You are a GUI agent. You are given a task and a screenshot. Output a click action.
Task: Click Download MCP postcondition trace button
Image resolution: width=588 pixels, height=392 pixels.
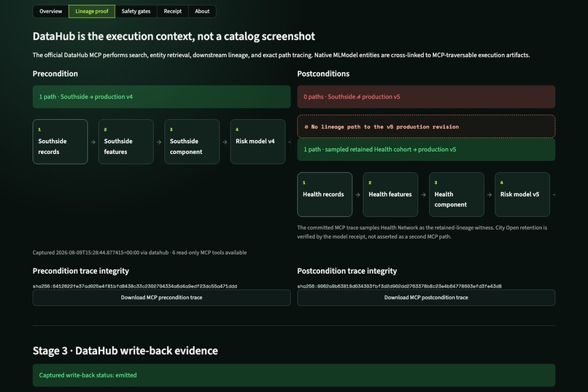(426, 298)
